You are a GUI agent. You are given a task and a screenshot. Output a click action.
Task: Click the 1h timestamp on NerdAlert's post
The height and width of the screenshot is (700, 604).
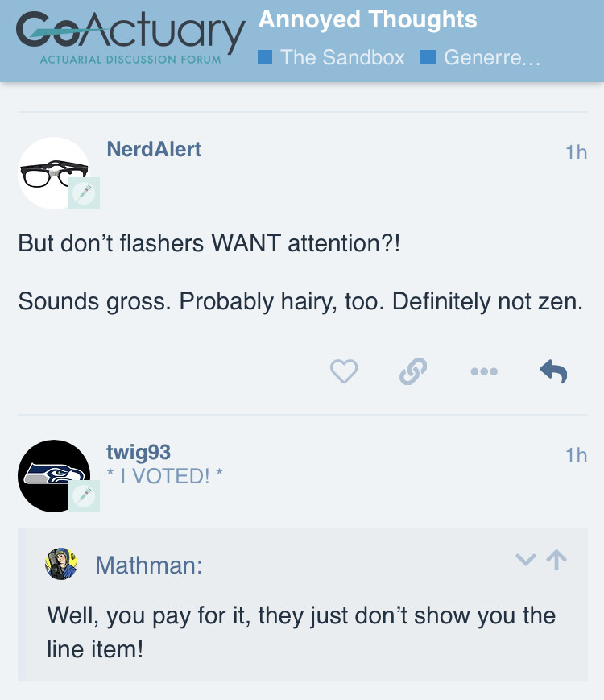(576, 152)
